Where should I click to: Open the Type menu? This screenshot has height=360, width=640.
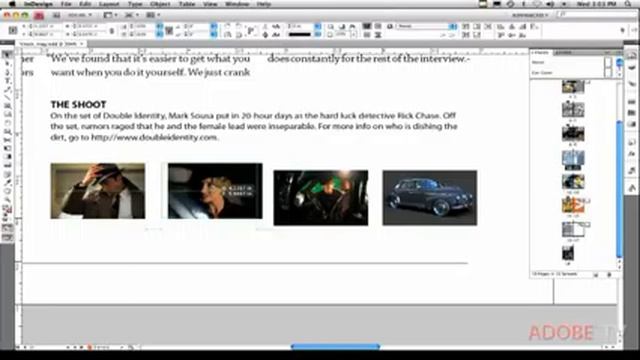pos(135,4)
